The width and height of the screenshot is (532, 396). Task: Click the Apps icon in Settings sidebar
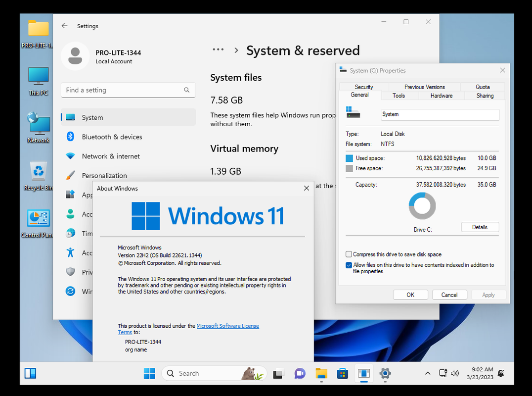(70, 194)
